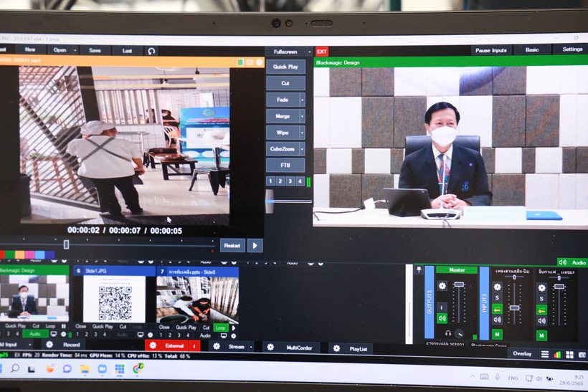Screen dimensions: 588x392
Task: Click Pause Inputs button
Action: (x=491, y=50)
